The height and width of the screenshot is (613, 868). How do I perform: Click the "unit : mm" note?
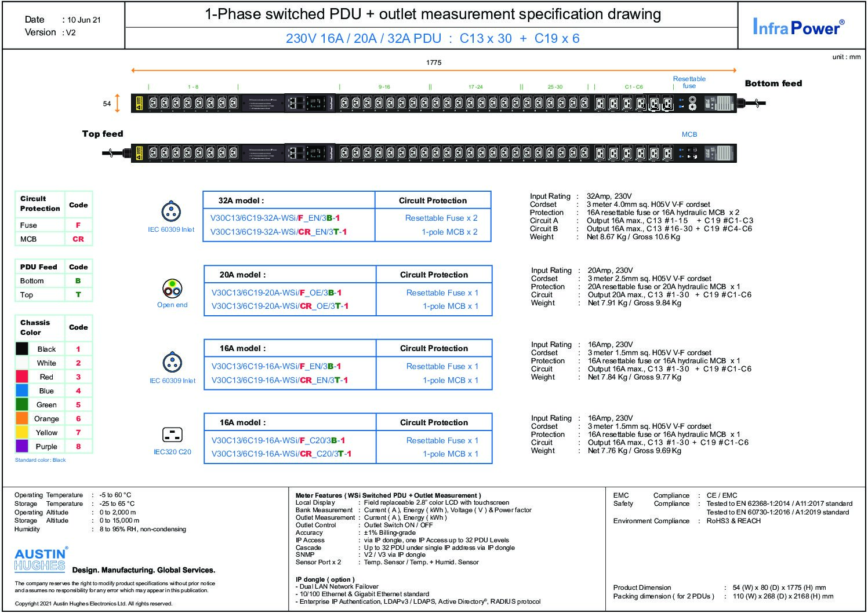[x=847, y=57]
